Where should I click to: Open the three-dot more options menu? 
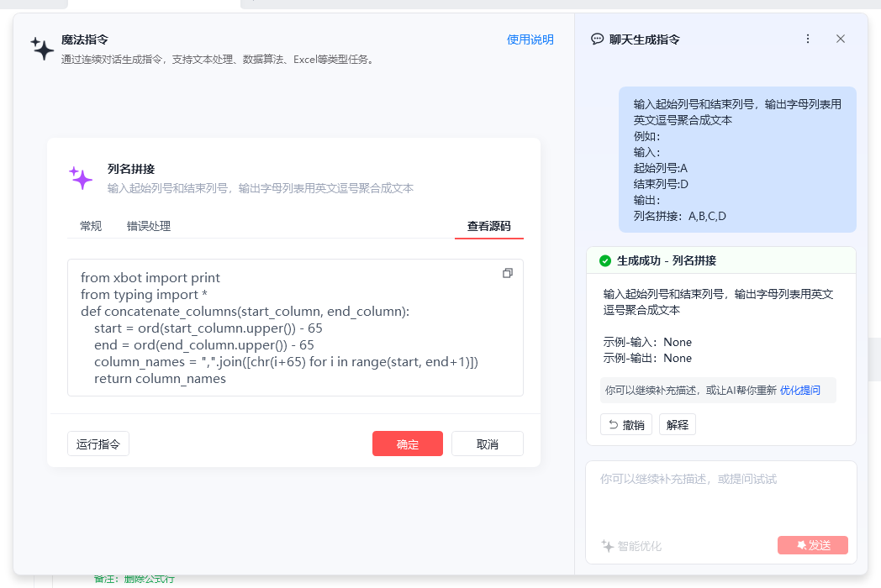[x=808, y=39]
